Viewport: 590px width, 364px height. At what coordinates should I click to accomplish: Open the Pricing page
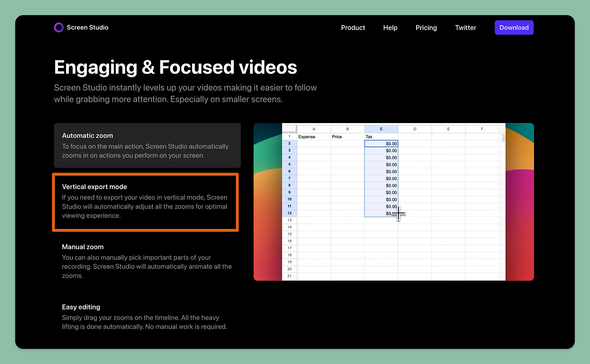pyautogui.click(x=426, y=28)
